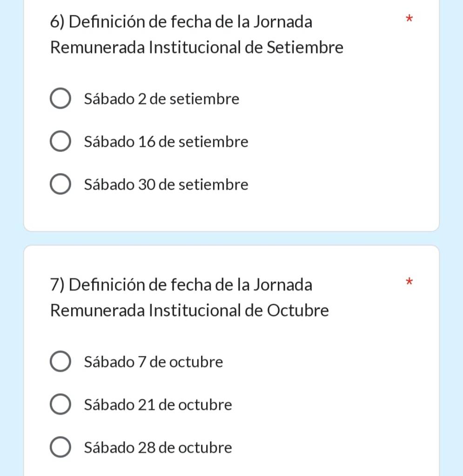Pick the Sábado 30 de setiembre radio button
Screen dimensions: 463x476
tap(60, 185)
